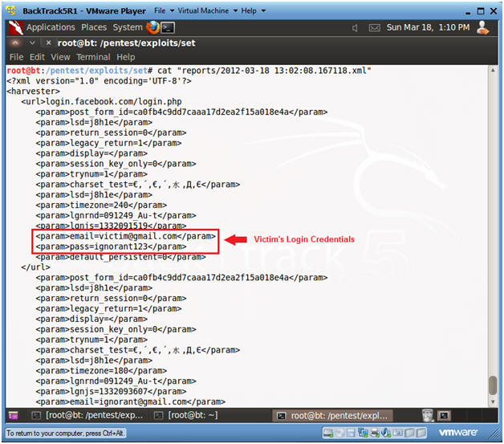Click the terminal window down-chevron button
This screenshot has width=504, height=444.
pos(32,43)
